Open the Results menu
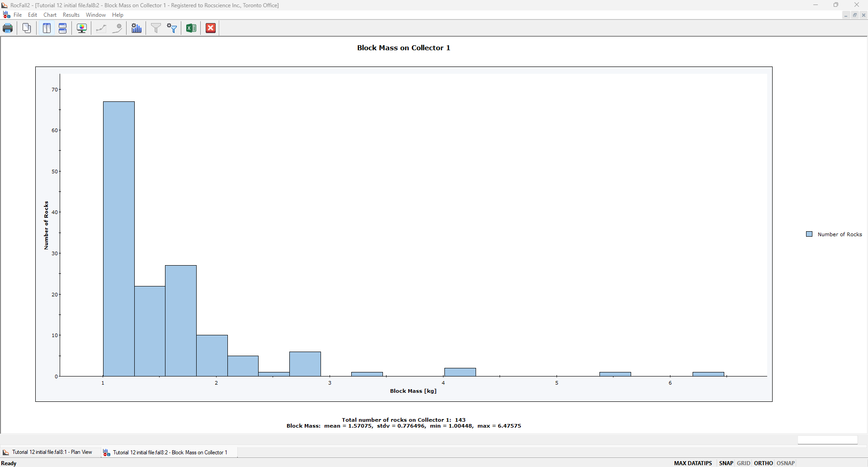The image size is (868, 467). pos(71,15)
